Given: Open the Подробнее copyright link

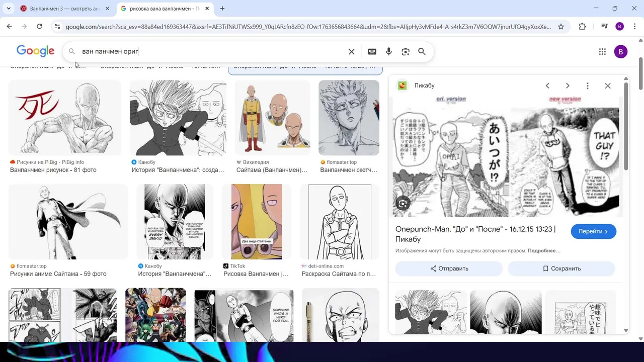Looking at the screenshot, I should [544, 250].
